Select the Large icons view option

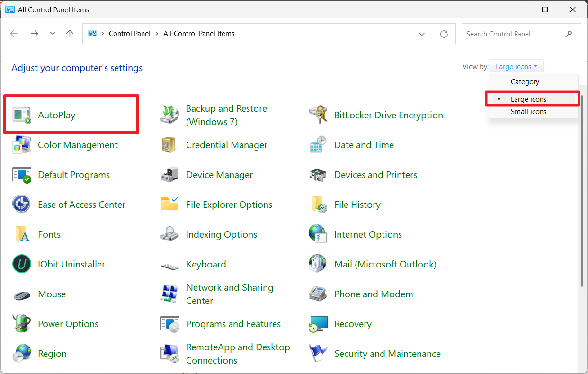pos(528,99)
